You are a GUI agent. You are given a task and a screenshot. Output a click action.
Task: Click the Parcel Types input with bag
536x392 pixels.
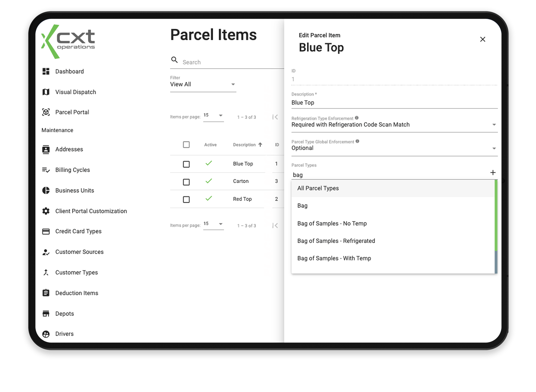[389, 175]
